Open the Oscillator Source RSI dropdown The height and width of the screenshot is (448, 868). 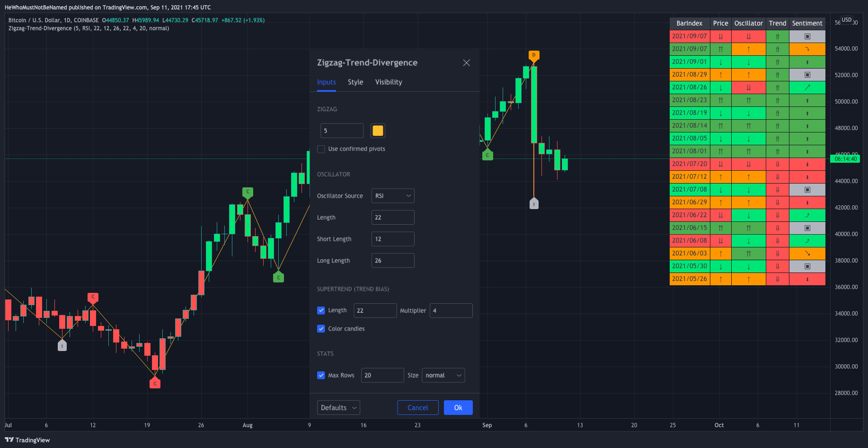coord(393,196)
